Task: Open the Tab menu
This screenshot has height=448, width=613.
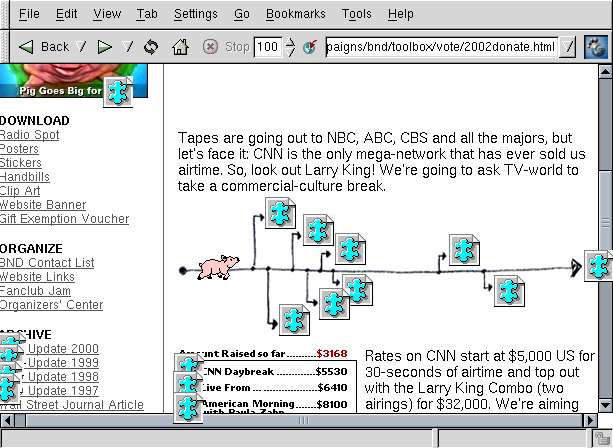Action: (x=147, y=14)
